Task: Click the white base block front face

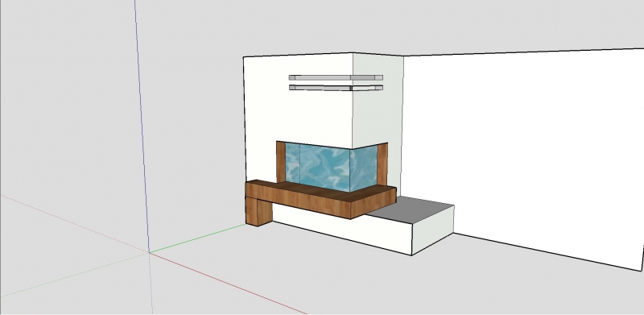Action: (x=341, y=230)
